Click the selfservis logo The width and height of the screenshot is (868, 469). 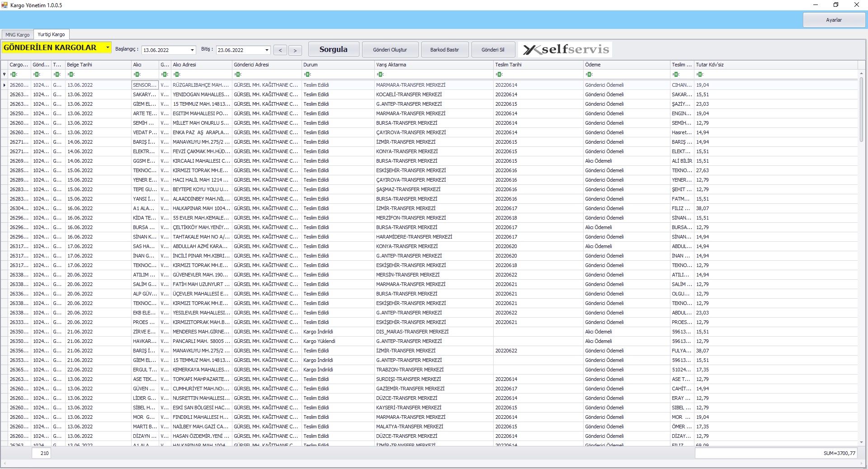pos(565,49)
